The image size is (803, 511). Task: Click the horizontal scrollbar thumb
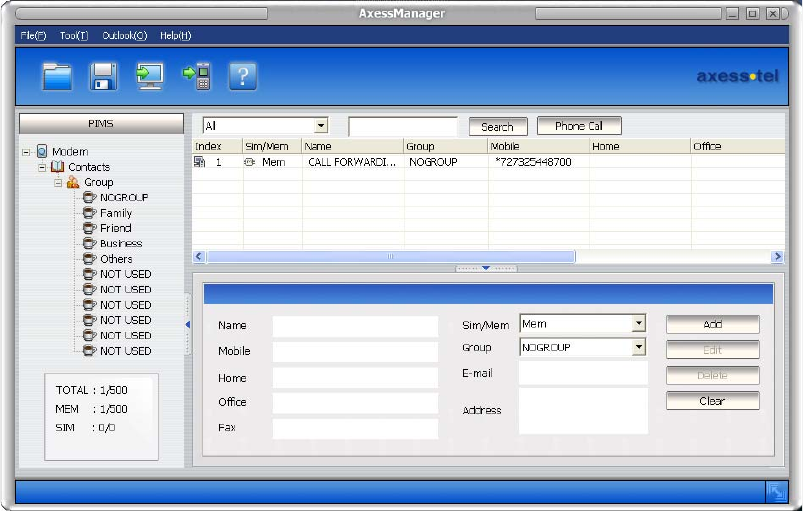pos(391,256)
